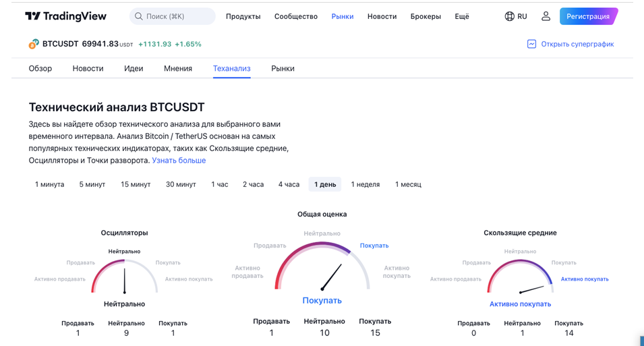
Task: Open the Рынки top navigation menu
Action: point(343,16)
